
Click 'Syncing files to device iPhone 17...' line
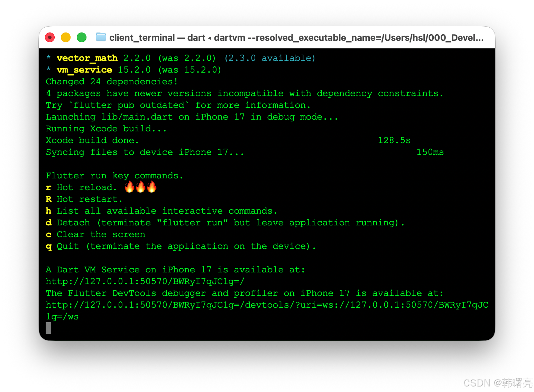pos(145,152)
